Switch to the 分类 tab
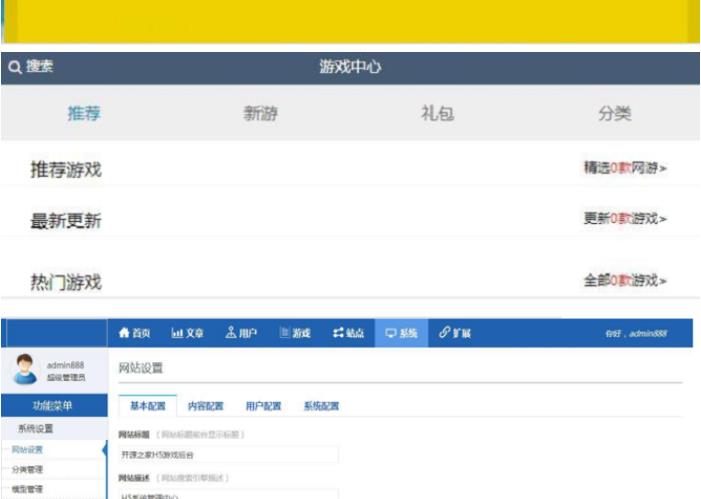701x499 pixels. [x=615, y=114]
